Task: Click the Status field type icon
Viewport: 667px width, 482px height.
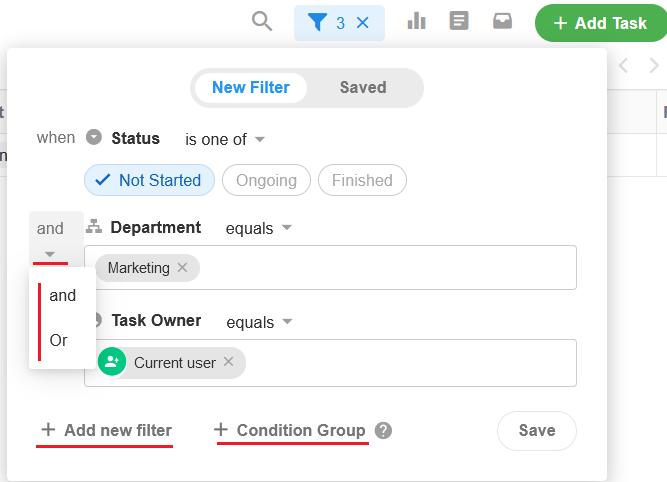Action: click(x=94, y=138)
